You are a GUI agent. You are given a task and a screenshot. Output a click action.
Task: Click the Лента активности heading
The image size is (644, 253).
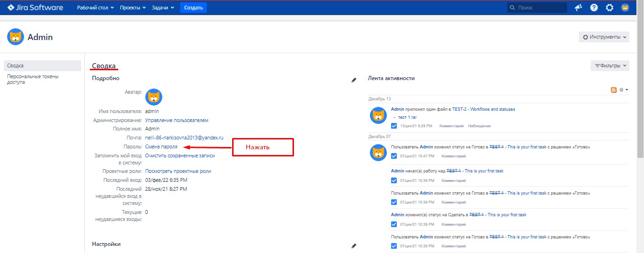coord(391,78)
